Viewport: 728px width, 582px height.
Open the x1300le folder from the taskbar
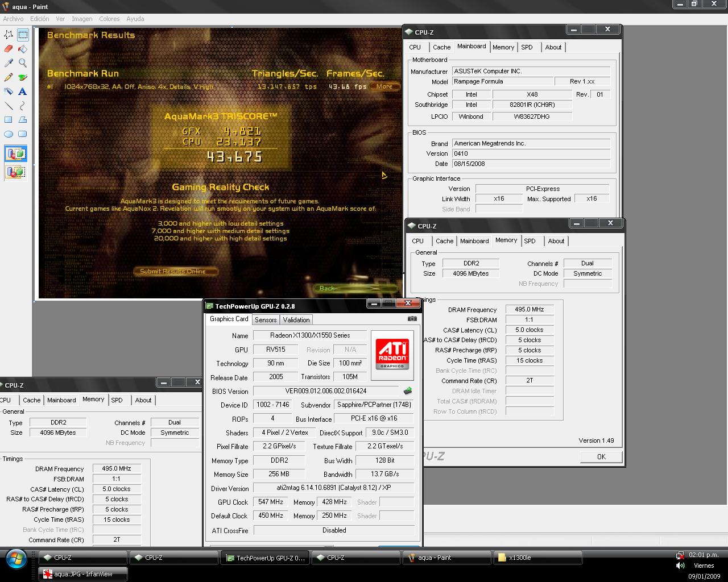pyautogui.click(x=538, y=558)
